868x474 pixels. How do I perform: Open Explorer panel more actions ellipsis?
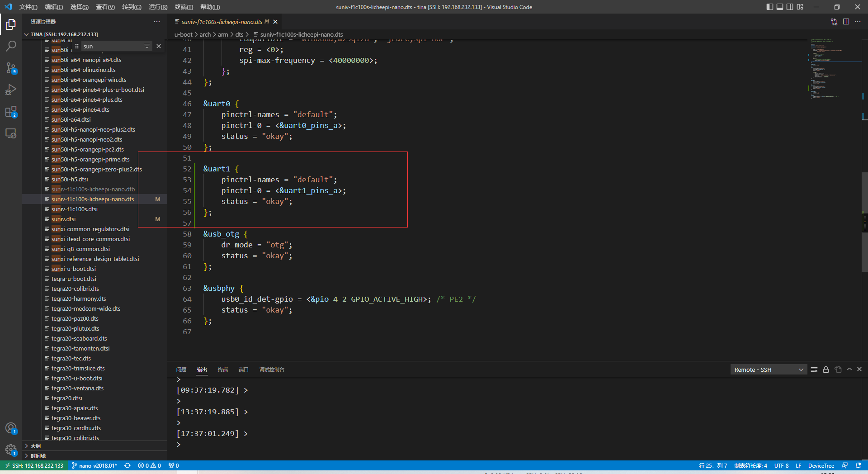click(x=157, y=22)
